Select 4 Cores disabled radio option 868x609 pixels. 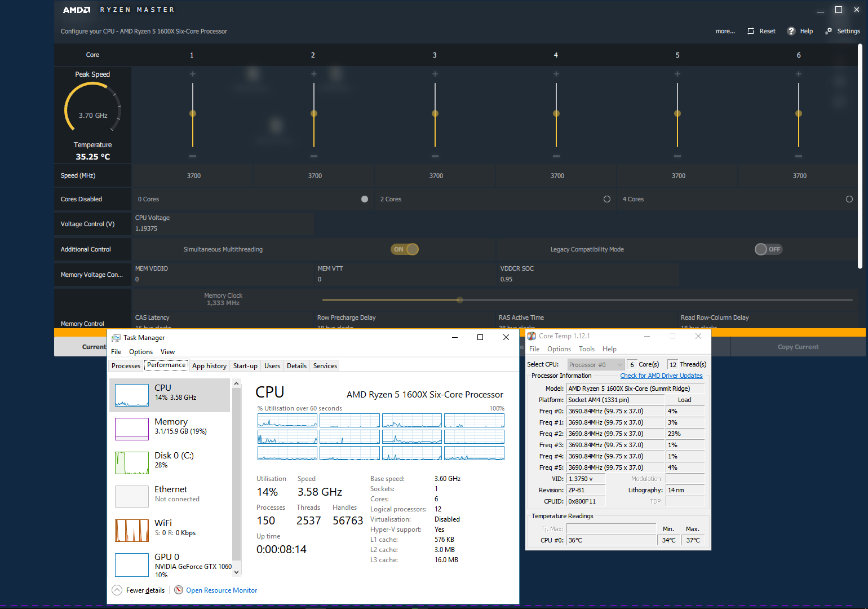tap(849, 199)
